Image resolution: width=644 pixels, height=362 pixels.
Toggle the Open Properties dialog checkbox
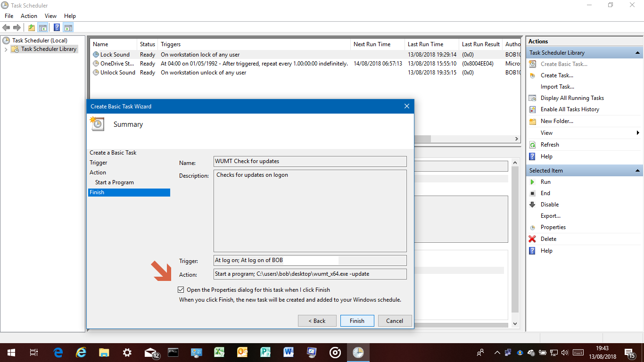(181, 290)
